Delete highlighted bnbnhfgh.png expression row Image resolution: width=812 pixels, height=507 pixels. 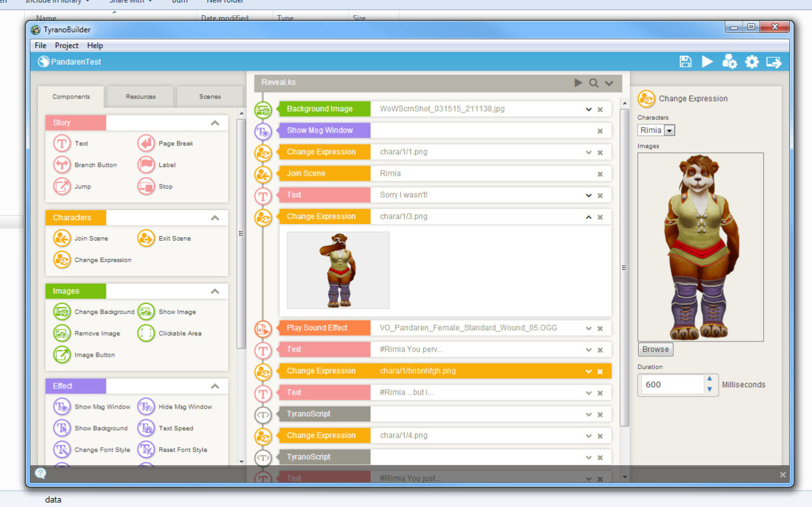(600, 371)
